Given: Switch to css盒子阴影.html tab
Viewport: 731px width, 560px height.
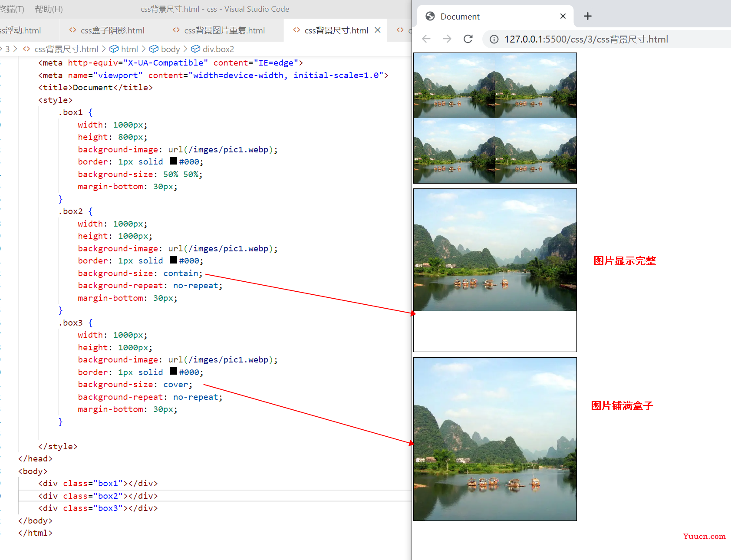Looking at the screenshot, I should [111, 30].
